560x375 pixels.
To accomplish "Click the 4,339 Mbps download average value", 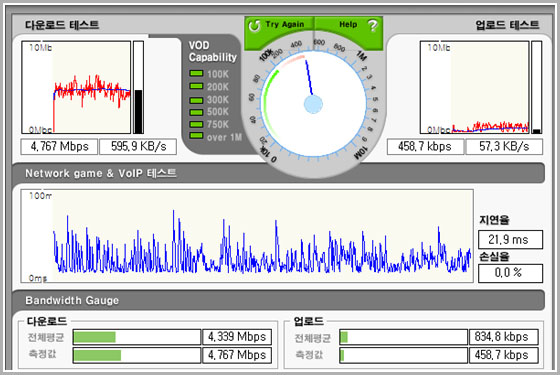I will [237, 337].
